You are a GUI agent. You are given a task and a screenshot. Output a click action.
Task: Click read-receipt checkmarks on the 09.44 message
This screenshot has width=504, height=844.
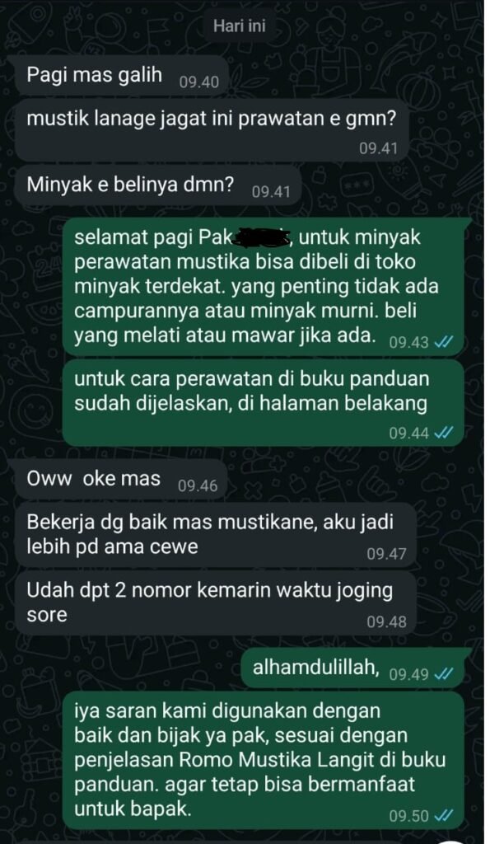coord(443,433)
